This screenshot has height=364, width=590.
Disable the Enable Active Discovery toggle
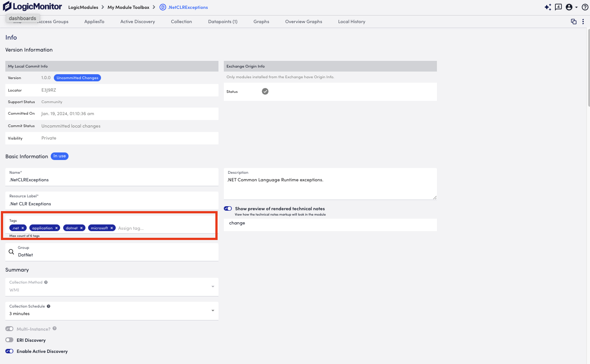point(9,351)
